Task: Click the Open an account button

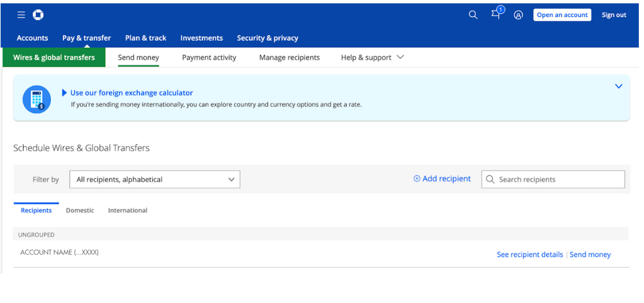Action: [562, 15]
